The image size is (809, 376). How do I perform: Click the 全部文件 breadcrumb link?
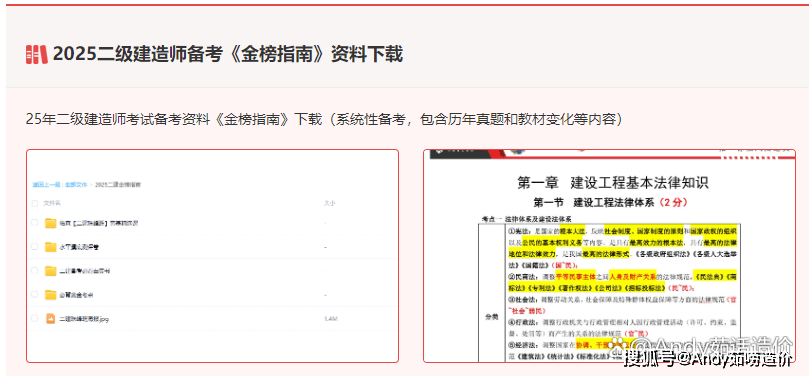(x=76, y=185)
